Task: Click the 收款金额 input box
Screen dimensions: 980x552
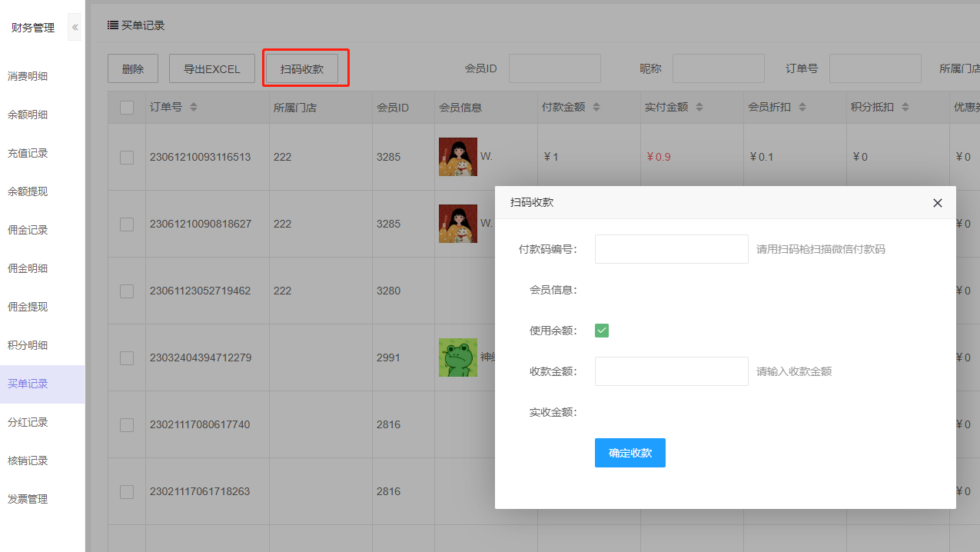Action: pos(671,371)
